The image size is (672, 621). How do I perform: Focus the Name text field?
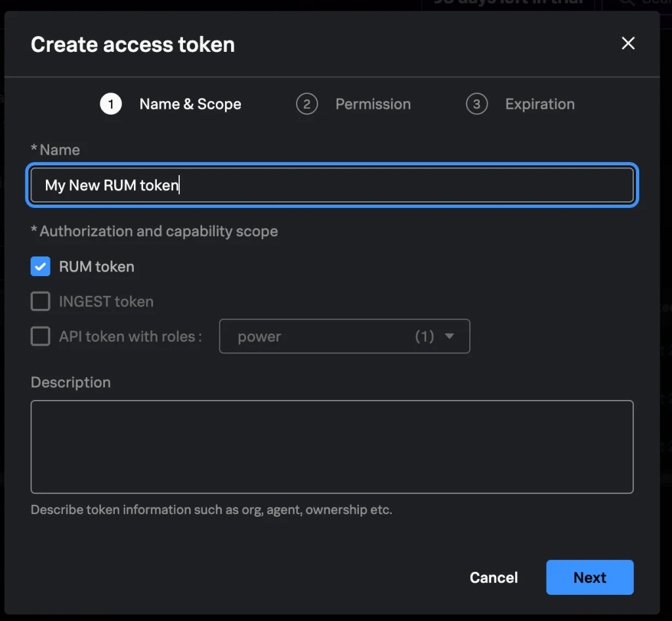(x=332, y=186)
